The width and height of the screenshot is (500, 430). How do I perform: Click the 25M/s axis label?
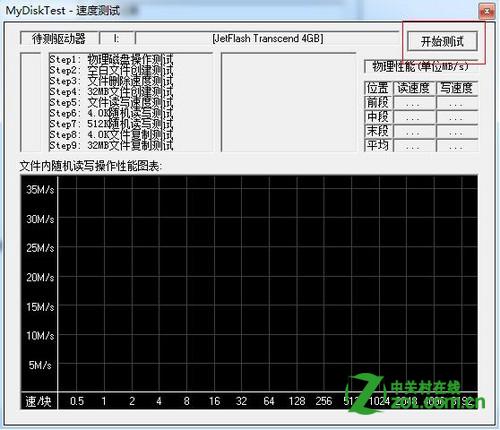click(40, 248)
